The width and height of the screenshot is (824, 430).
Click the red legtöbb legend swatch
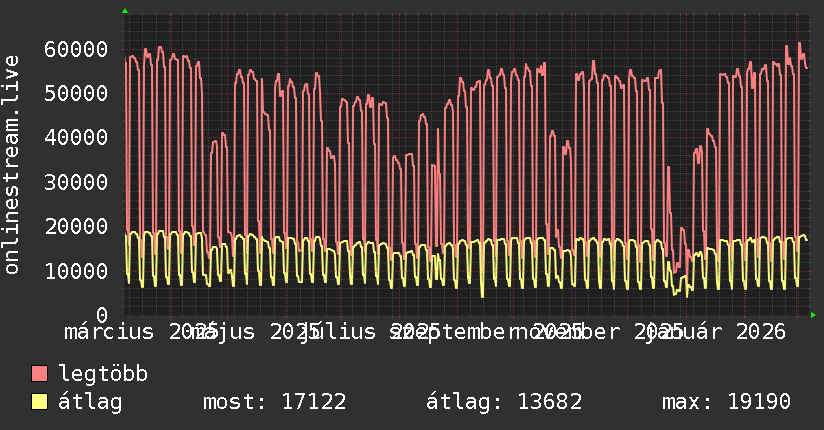(39, 373)
